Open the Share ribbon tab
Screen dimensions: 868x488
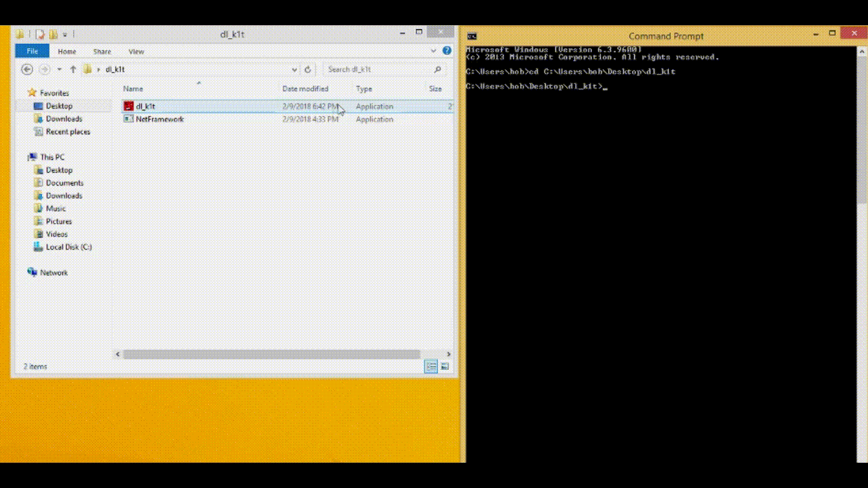pyautogui.click(x=102, y=52)
